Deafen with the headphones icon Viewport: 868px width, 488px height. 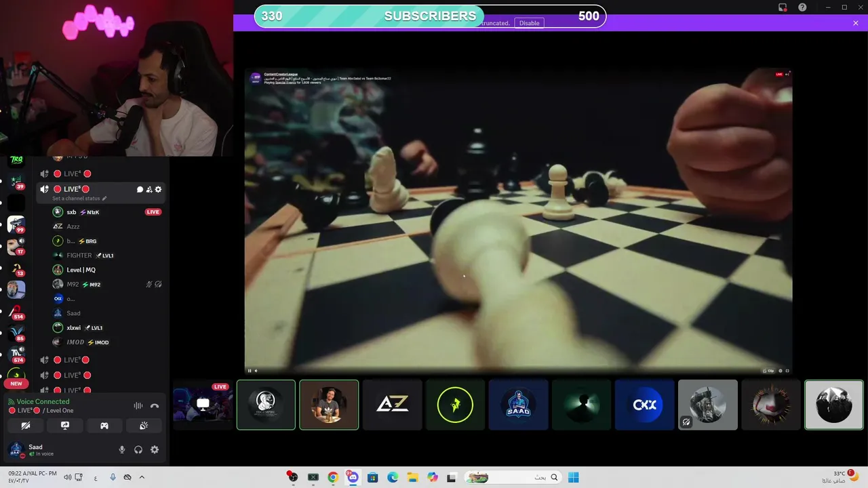click(138, 449)
